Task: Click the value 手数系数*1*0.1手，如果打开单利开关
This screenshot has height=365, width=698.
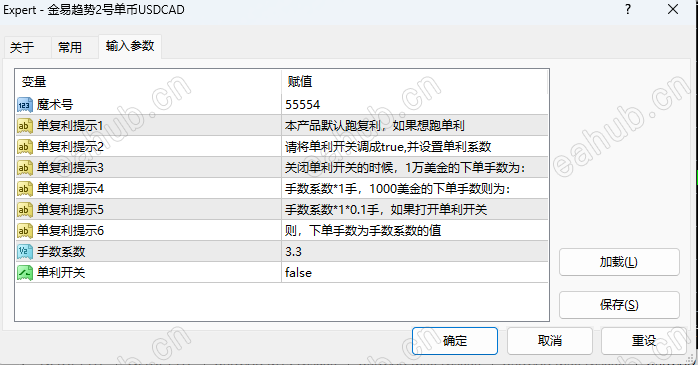Action: (386, 210)
